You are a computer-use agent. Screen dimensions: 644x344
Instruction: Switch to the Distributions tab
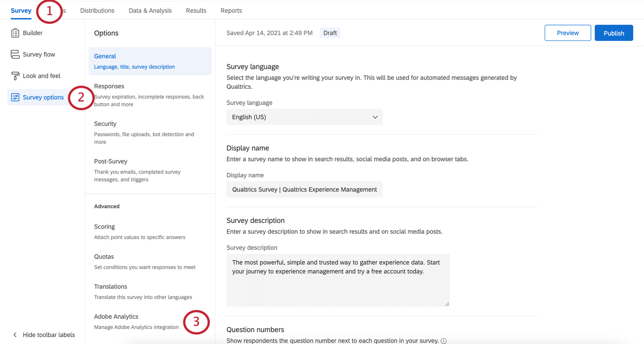[97, 10]
